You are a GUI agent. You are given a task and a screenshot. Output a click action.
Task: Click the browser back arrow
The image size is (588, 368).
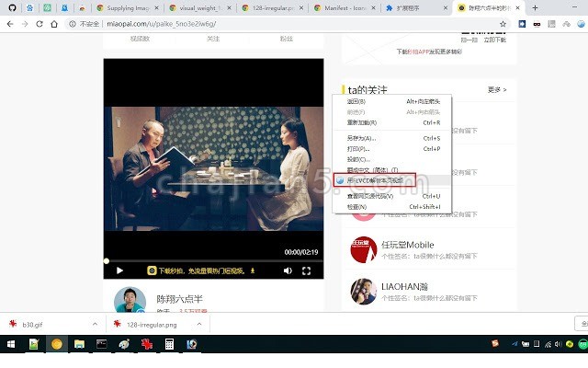[10, 24]
